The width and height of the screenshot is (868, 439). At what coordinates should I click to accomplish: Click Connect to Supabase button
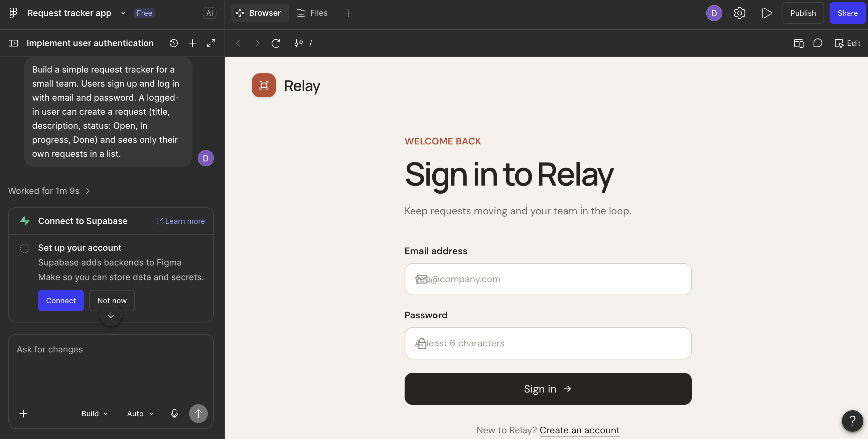click(x=61, y=301)
